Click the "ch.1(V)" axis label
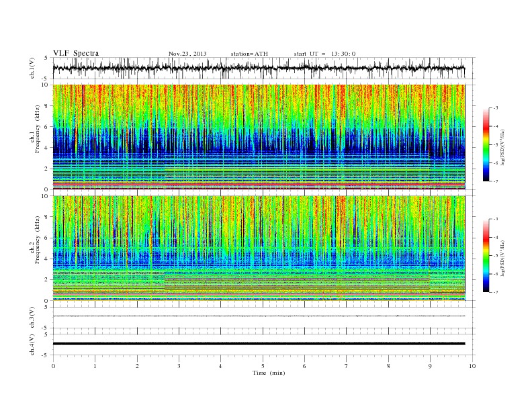This screenshot has height=411, width=532. coord(32,68)
